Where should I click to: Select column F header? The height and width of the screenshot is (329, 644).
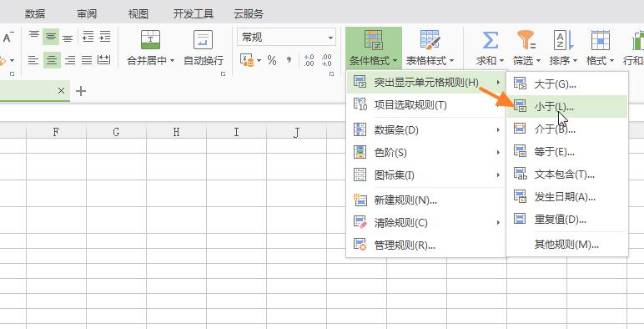coord(56,132)
